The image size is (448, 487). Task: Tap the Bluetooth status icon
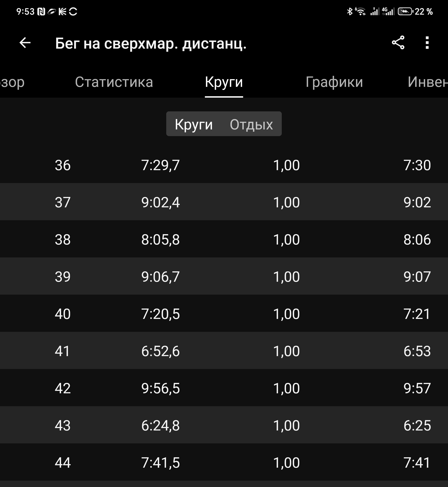pyautogui.click(x=350, y=11)
